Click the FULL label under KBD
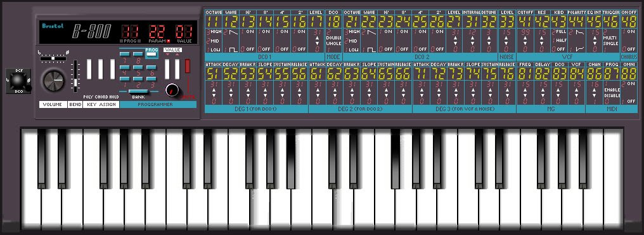 point(561,31)
